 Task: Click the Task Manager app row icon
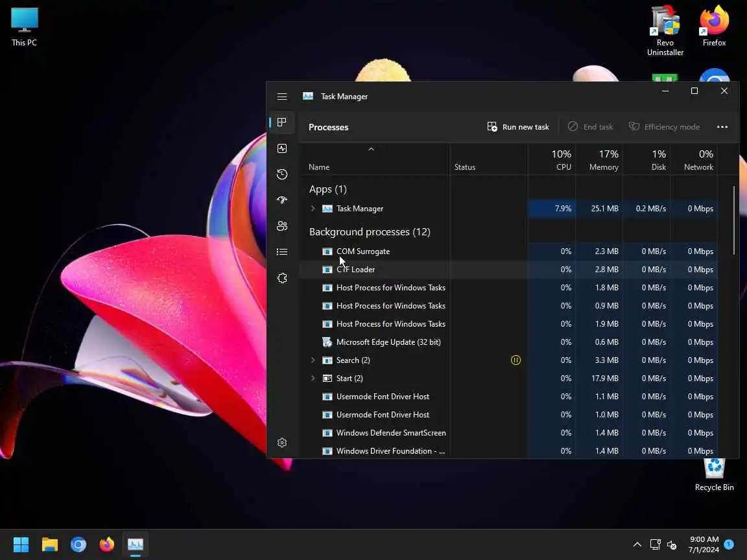[x=327, y=209]
